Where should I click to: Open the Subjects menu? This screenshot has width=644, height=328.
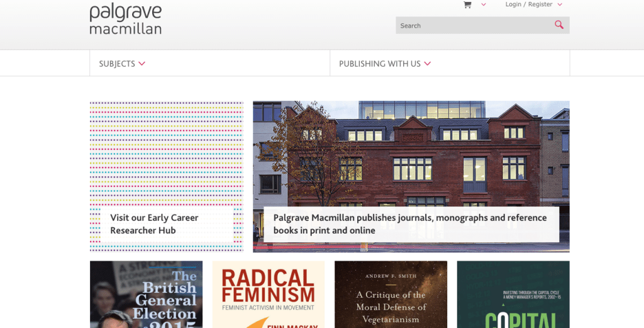(x=117, y=64)
